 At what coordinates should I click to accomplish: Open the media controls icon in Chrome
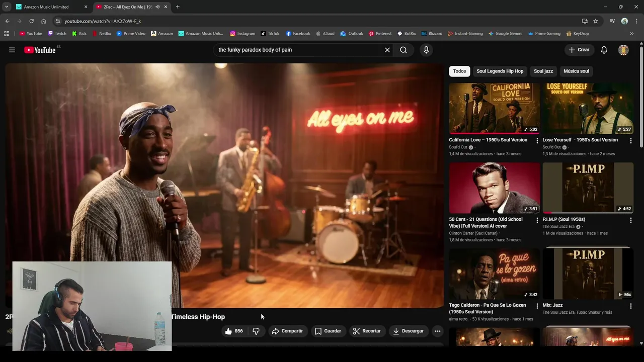(612, 21)
